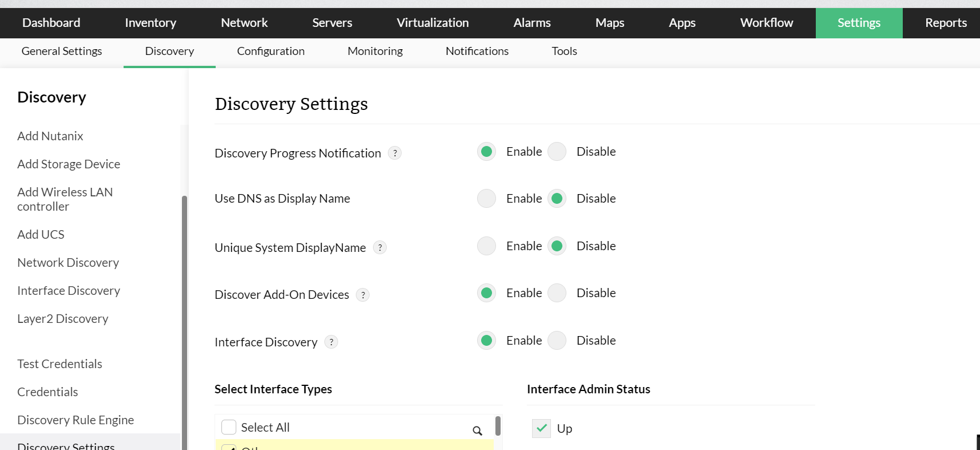Check the Select All interface types box
Screen dimensions: 980x450
tap(229, 427)
